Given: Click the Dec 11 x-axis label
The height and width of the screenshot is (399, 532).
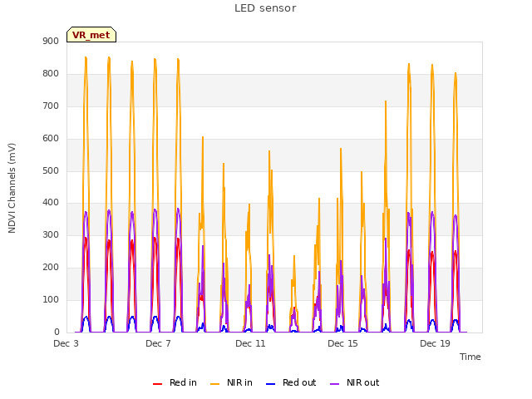Looking at the screenshot, I should coord(250,343).
